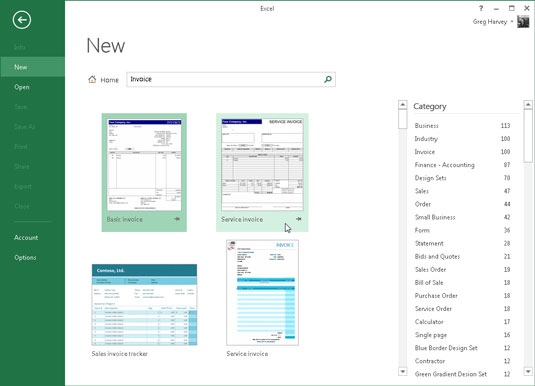The image size is (535, 386).
Task: Filter by Service Order category
Action: click(462, 309)
